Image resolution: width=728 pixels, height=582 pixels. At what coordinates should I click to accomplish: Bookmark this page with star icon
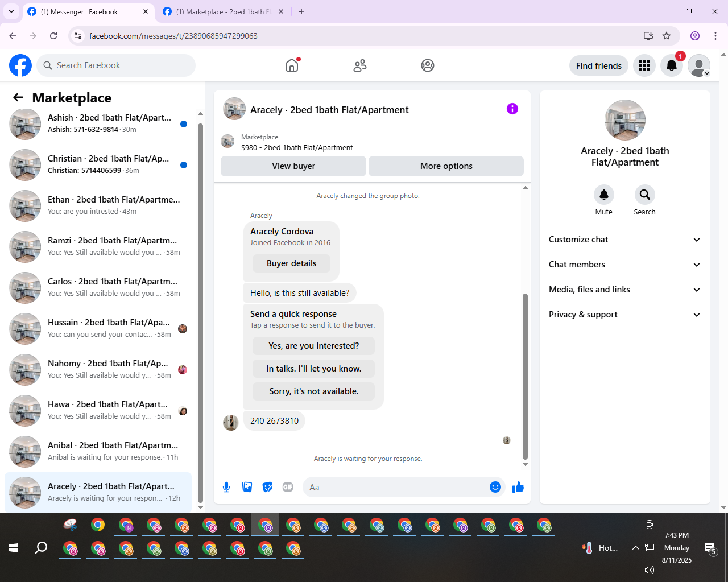coord(667,36)
